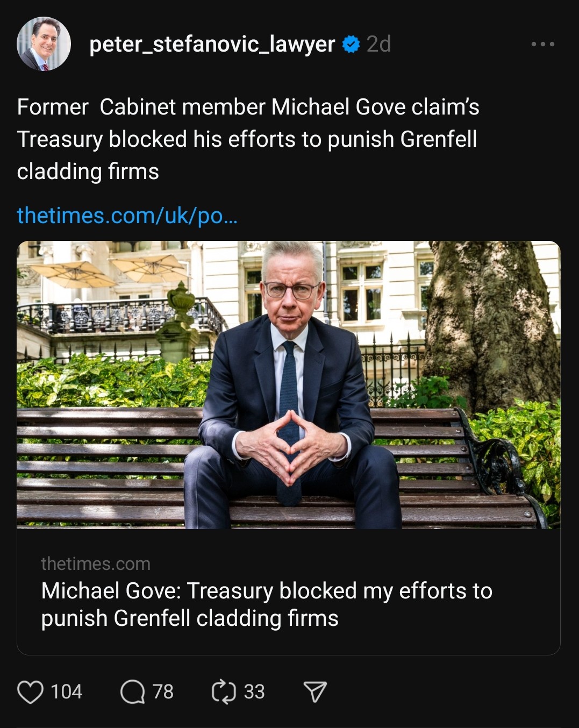
Task: Click the link card headline about Treasury
Action: click(267, 591)
